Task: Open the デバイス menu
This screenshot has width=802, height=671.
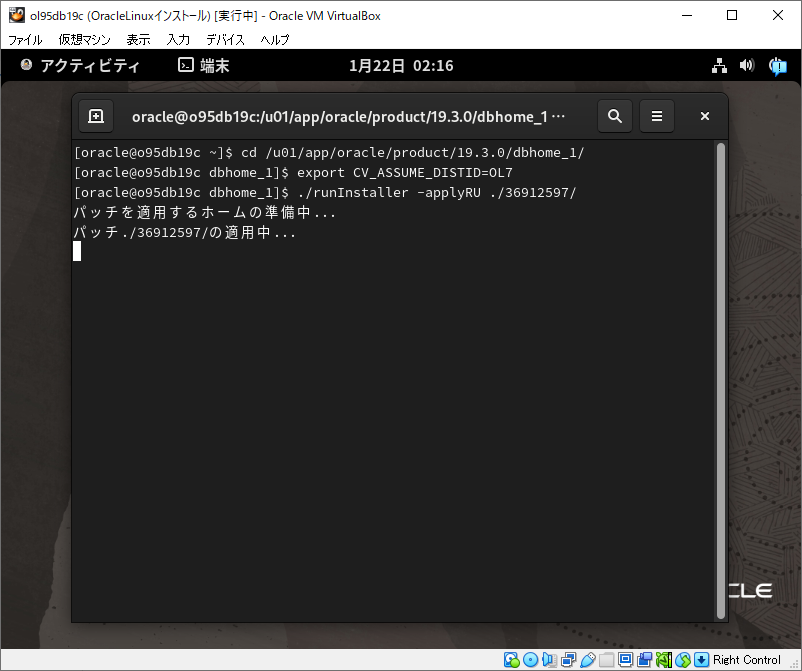Action: (x=225, y=39)
